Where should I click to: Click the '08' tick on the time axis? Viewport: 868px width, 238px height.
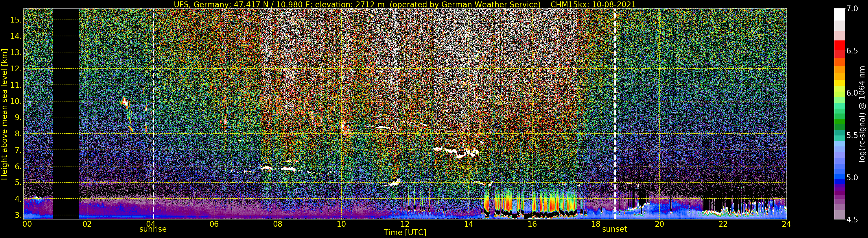pyautogui.click(x=278, y=224)
